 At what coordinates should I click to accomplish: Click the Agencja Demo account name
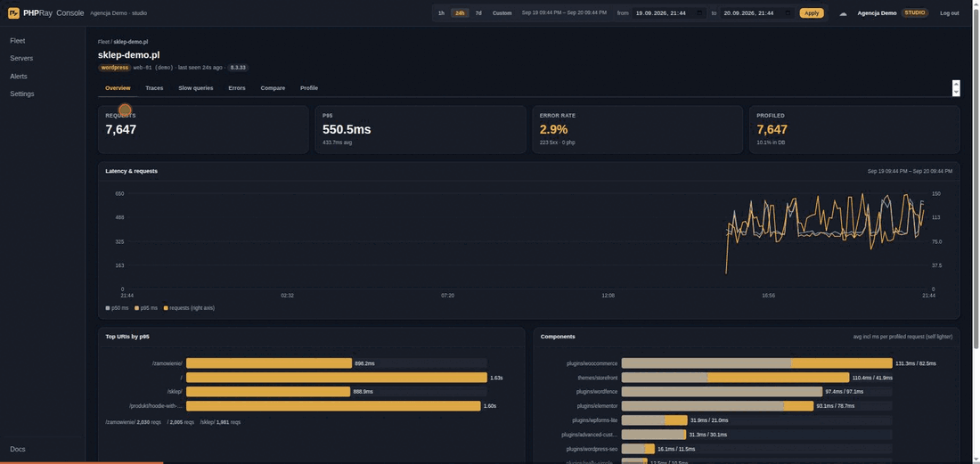(877, 13)
